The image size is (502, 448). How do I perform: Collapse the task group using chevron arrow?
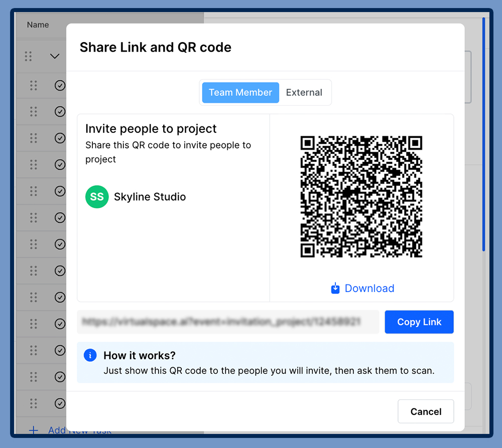(55, 56)
